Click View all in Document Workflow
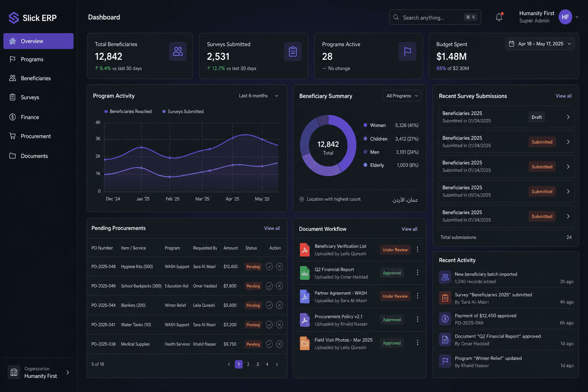588x392 pixels. click(409, 229)
